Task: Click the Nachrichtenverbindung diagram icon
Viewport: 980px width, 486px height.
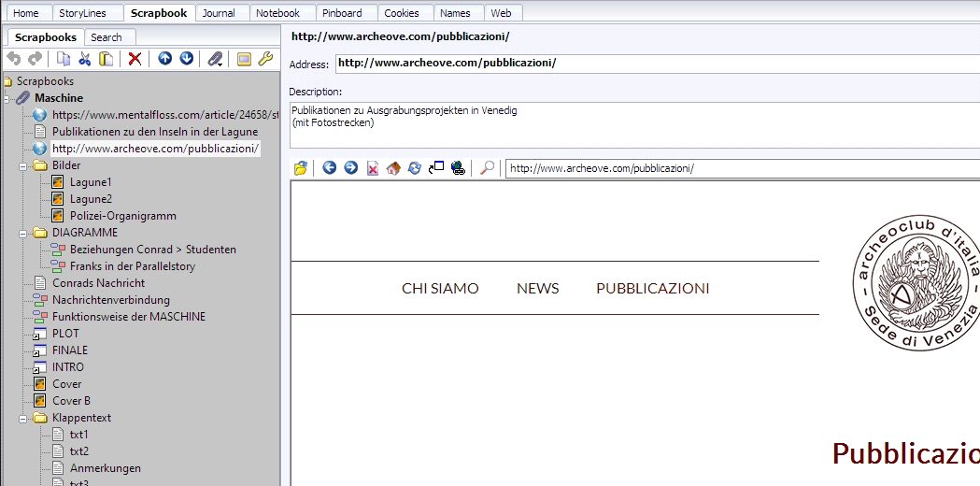Action: 40,300
